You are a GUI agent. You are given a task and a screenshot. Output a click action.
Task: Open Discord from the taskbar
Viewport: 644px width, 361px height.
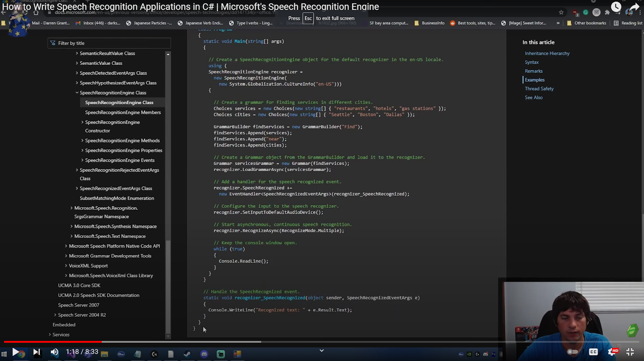pos(204,354)
